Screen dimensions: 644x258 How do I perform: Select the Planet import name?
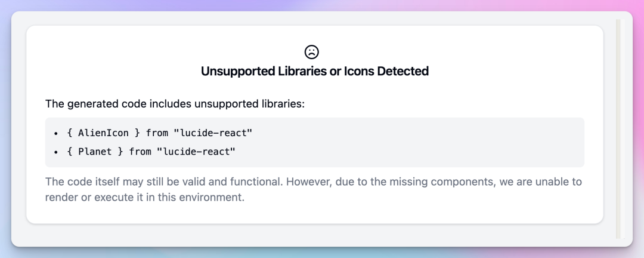click(x=95, y=152)
